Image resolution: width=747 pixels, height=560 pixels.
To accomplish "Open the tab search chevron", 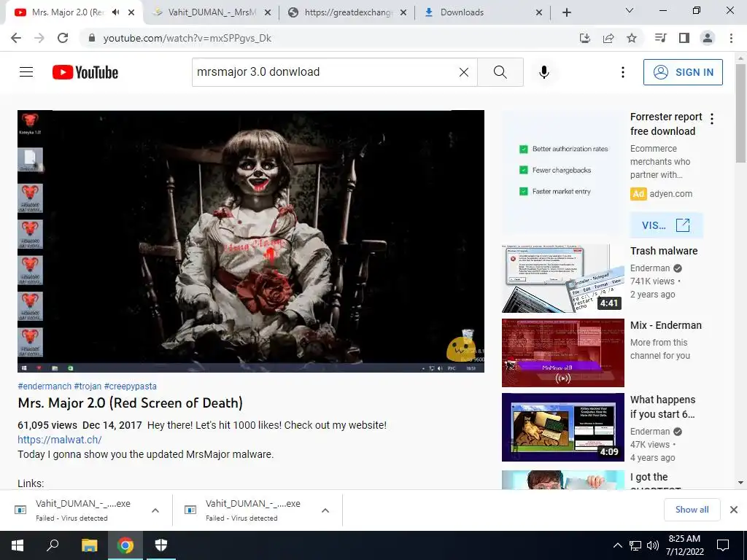I will pyautogui.click(x=630, y=10).
